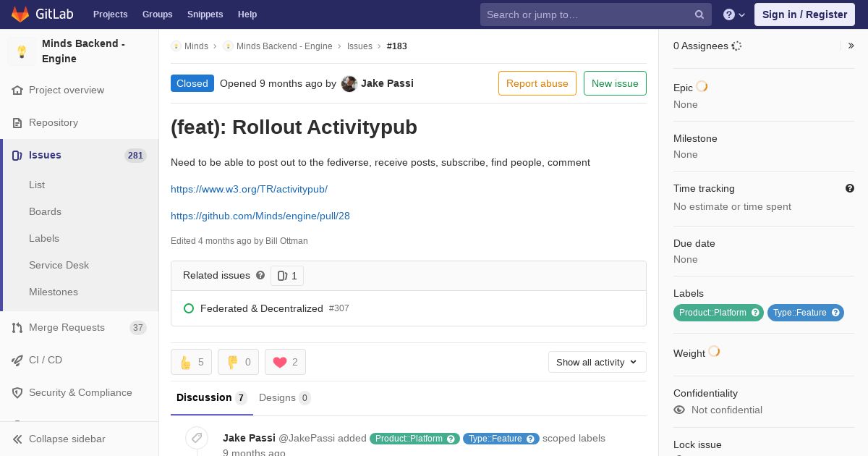868x456 pixels.
Task: Click the Minds Backend project lightbulb avatar
Action: [22, 51]
